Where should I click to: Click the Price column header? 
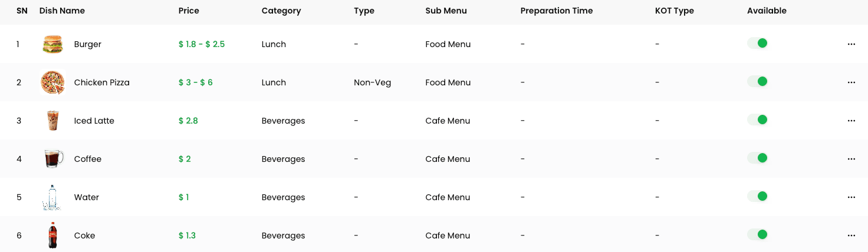coord(189,11)
